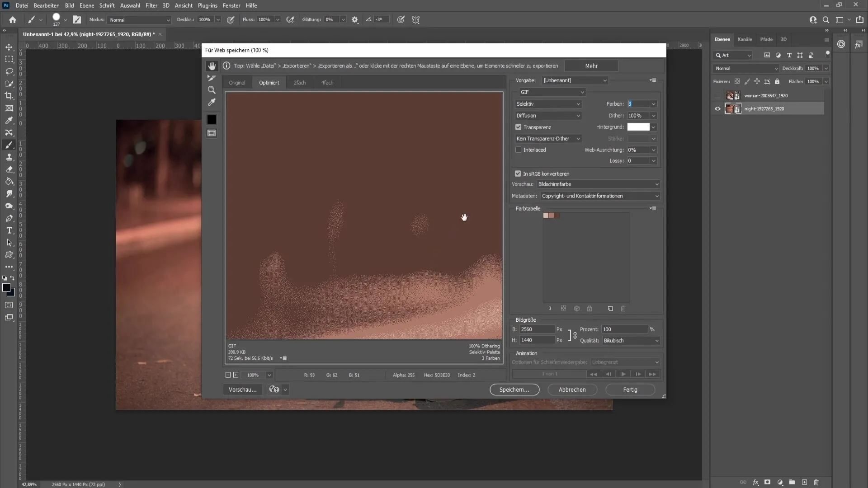Image resolution: width=868 pixels, height=488 pixels.
Task: Open the Qualität Bikubisch dropdown
Action: 631,341
